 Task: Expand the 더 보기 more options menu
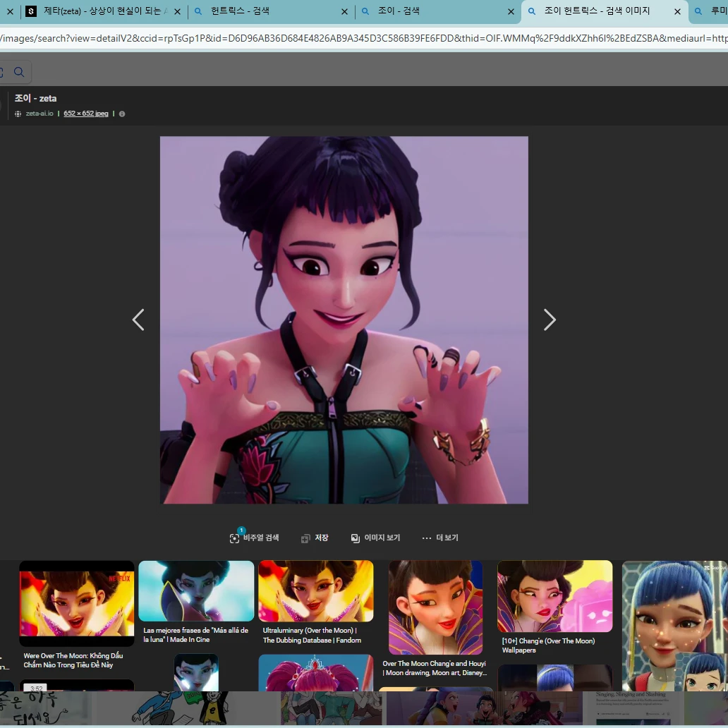tap(440, 538)
